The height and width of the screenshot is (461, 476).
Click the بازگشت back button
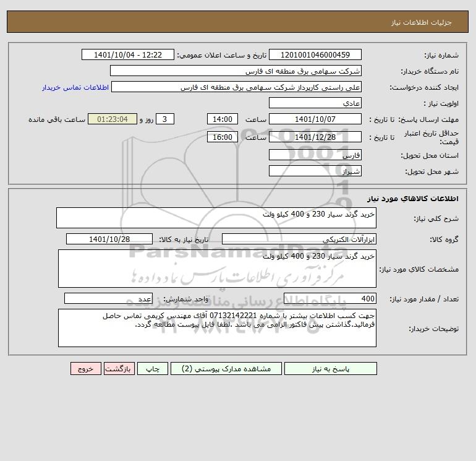pos(119,369)
